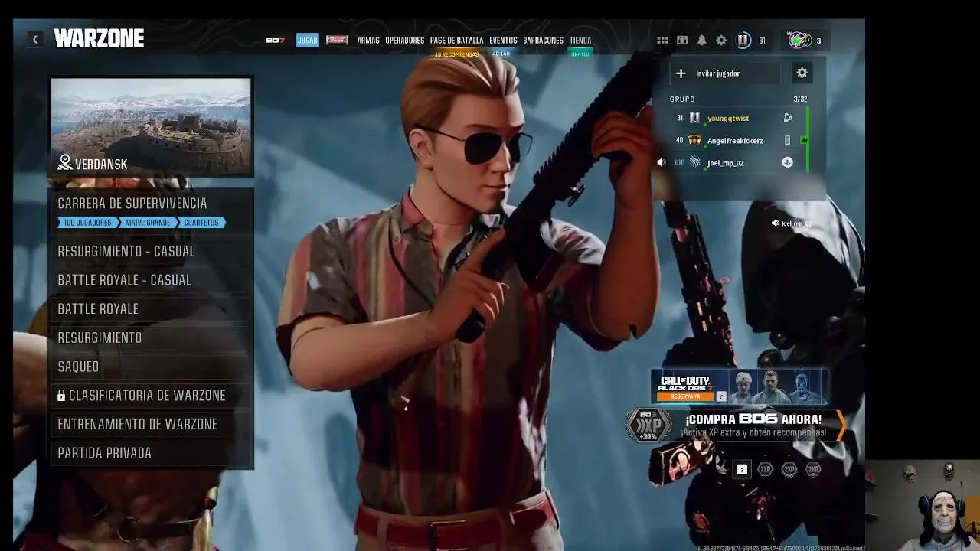Image resolution: width=980 pixels, height=551 pixels.
Task: Click the middle 2XP token icon
Action: tap(789, 470)
